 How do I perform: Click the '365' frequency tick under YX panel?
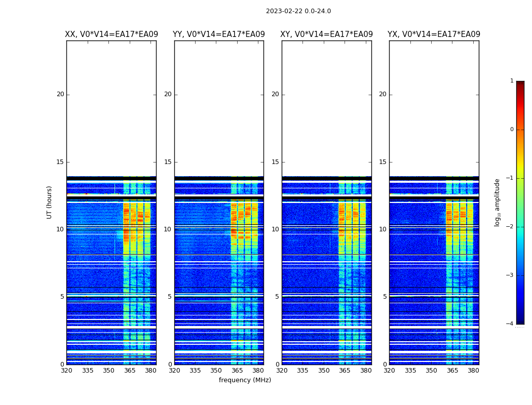(x=452, y=371)
